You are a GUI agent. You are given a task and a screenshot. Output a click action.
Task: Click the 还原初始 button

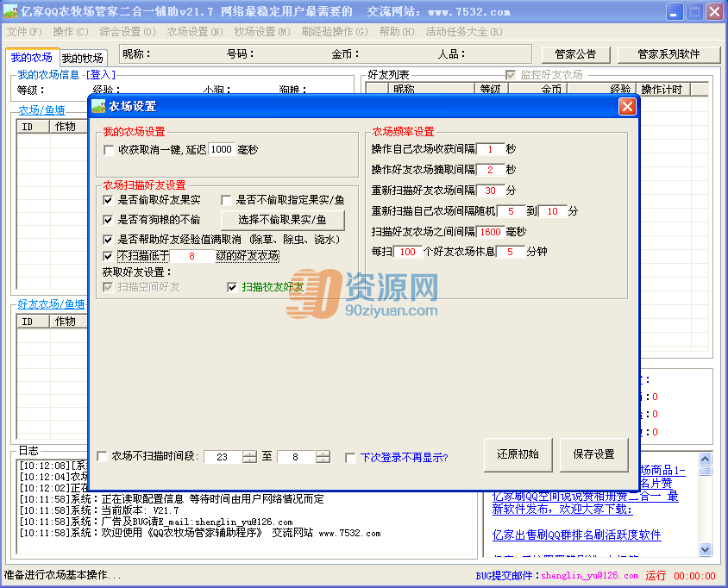click(x=518, y=454)
